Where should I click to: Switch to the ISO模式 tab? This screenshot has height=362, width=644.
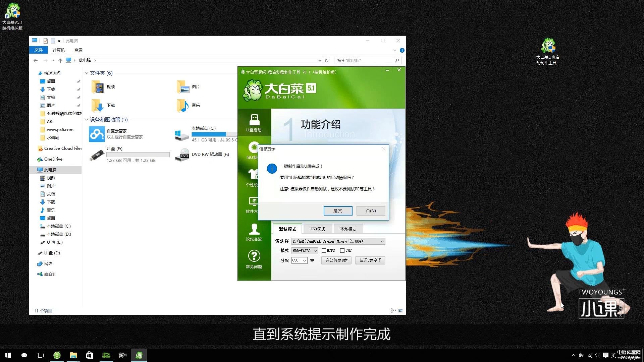[318, 229]
